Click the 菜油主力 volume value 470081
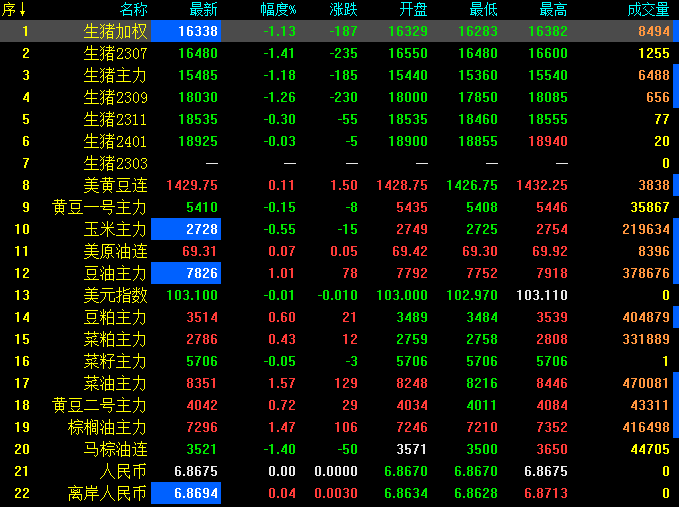This screenshot has height=507, width=679. 645,383
